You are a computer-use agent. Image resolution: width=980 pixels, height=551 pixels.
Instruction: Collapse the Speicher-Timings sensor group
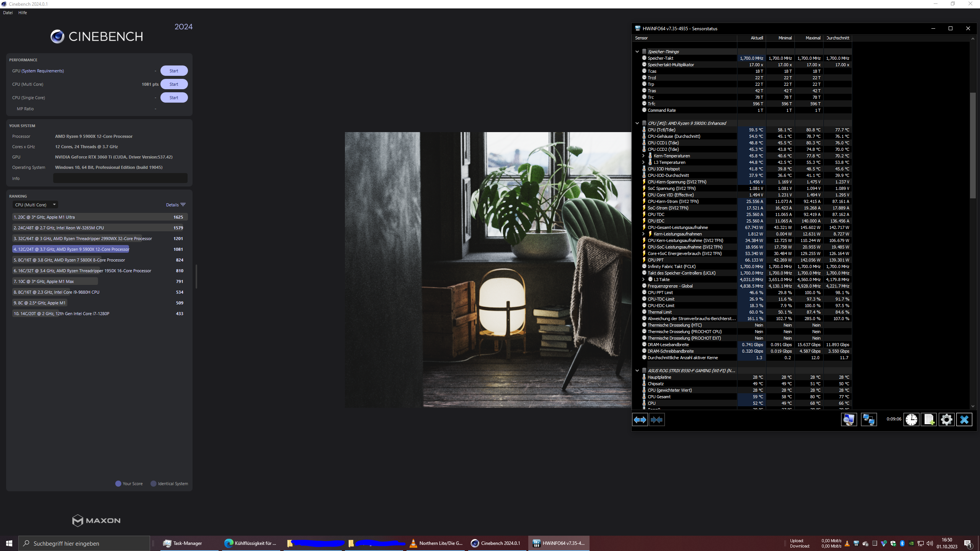pyautogui.click(x=637, y=52)
